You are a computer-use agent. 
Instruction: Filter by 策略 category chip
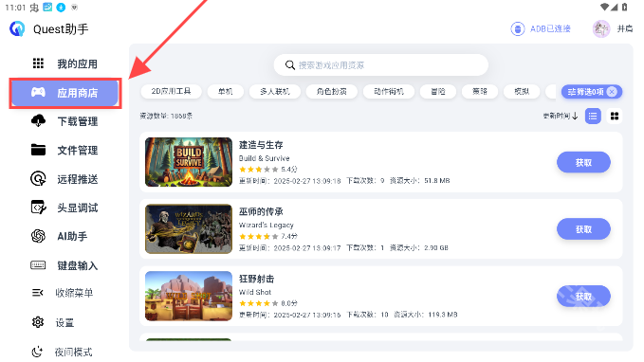click(x=480, y=92)
